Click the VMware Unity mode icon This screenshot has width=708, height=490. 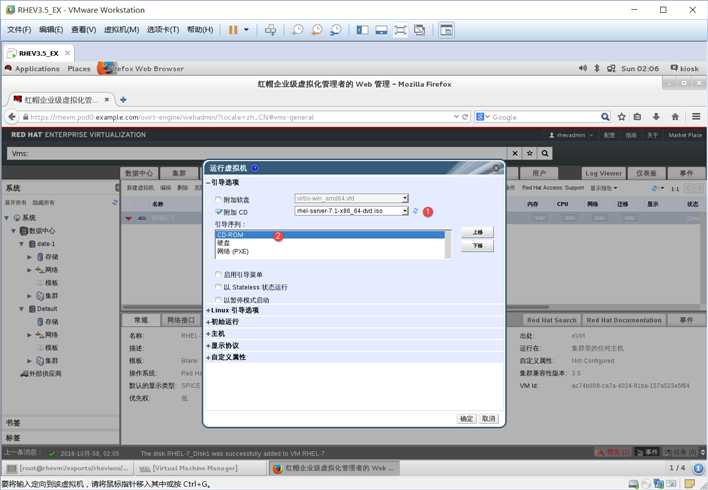419,30
